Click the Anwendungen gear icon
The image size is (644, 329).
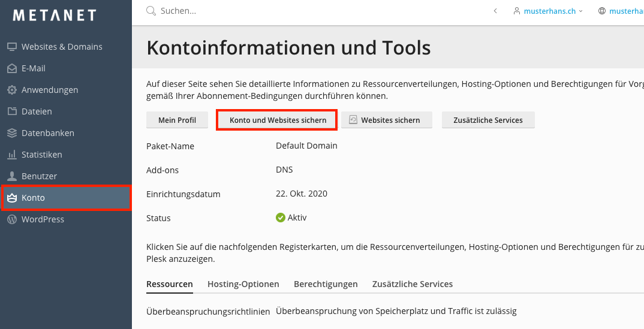point(11,90)
